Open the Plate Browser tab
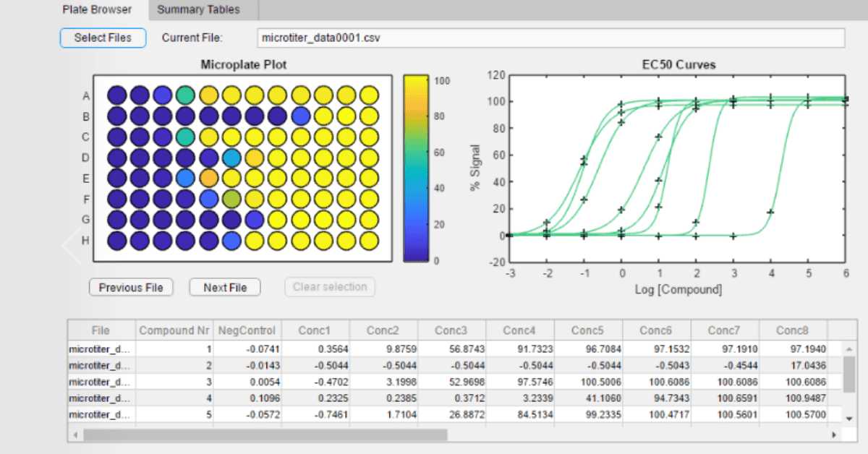 tap(97, 9)
